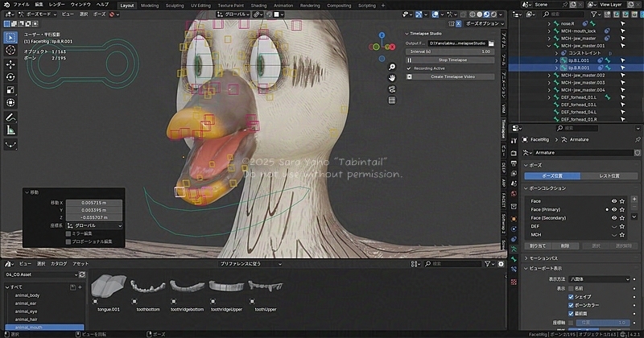This screenshot has height=338, width=644.
Task: Open the レンダー menu
Action: 56,5
